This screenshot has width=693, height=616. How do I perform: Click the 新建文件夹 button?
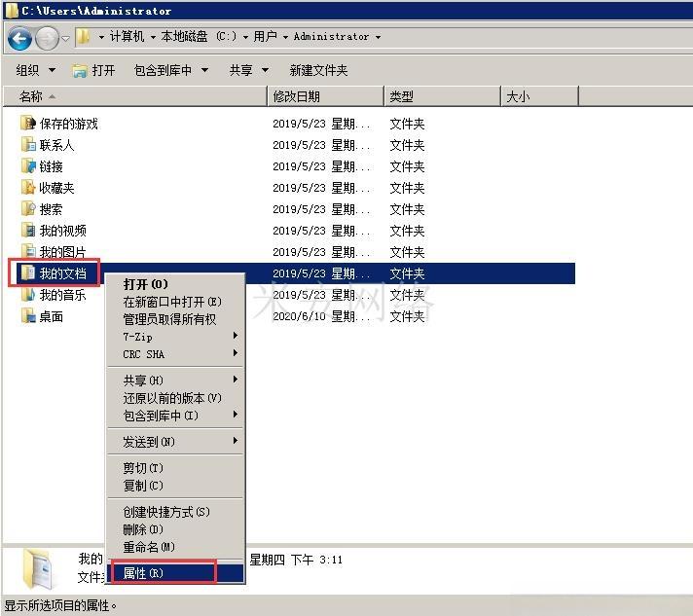click(x=318, y=70)
